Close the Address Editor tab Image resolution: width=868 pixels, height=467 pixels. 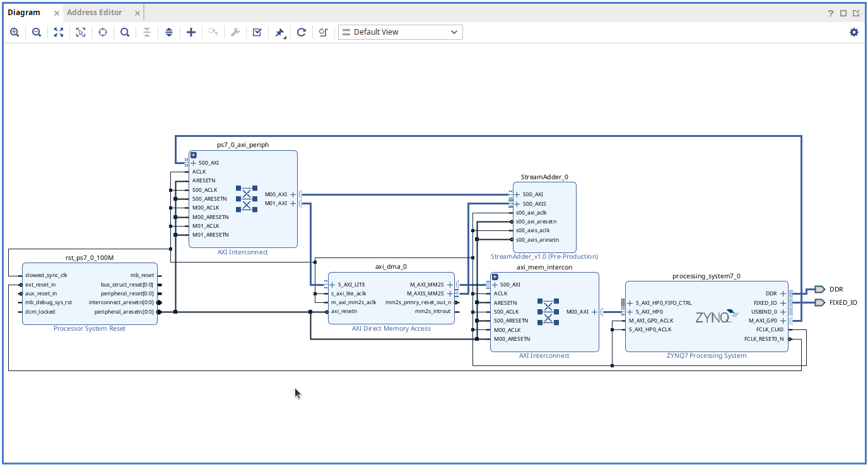(137, 13)
